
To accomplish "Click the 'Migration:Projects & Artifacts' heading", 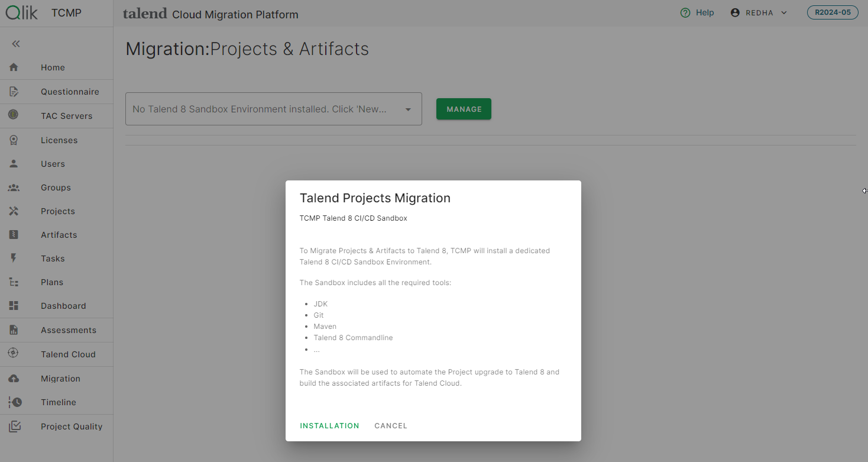I will tap(247, 49).
